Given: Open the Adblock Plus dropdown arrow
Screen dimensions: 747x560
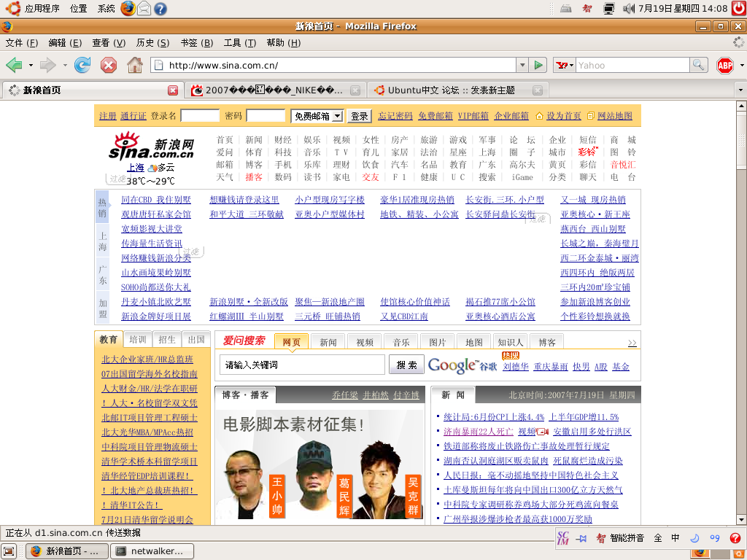Looking at the screenshot, I should (x=742, y=65).
